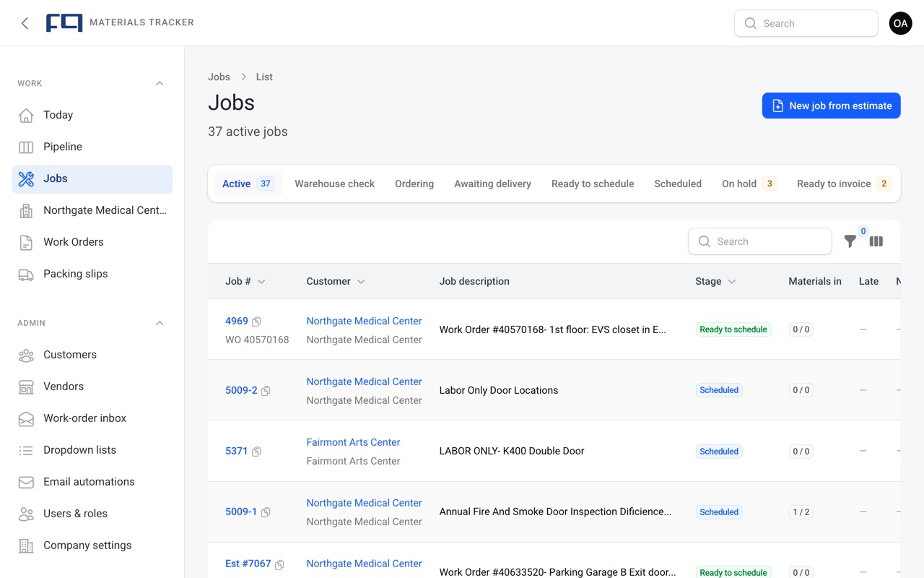The height and width of the screenshot is (578, 924).
Task: Toggle table columns icon
Action: tap(876, 241)
